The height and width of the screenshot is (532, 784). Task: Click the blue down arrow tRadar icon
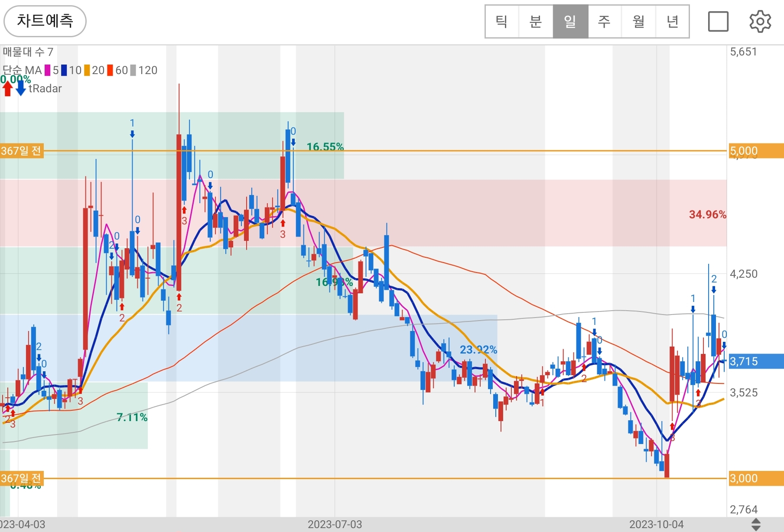(21, 88)
